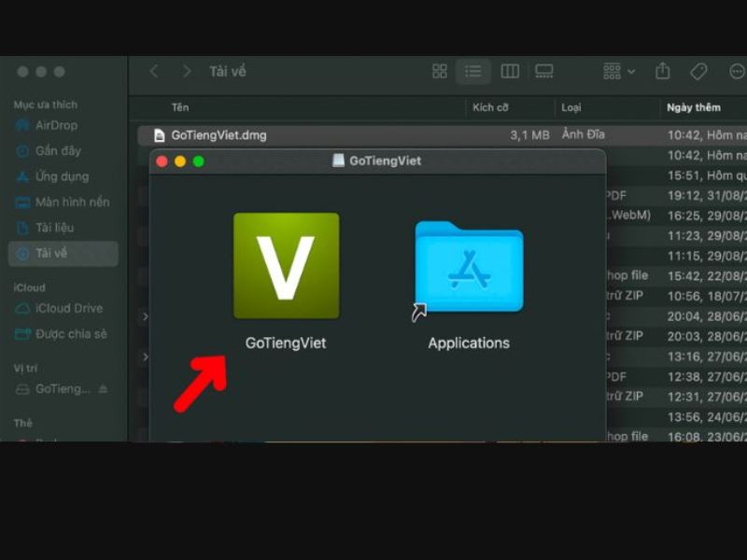Click the Applications folder label
747x560 pixels.
point(469,343)
